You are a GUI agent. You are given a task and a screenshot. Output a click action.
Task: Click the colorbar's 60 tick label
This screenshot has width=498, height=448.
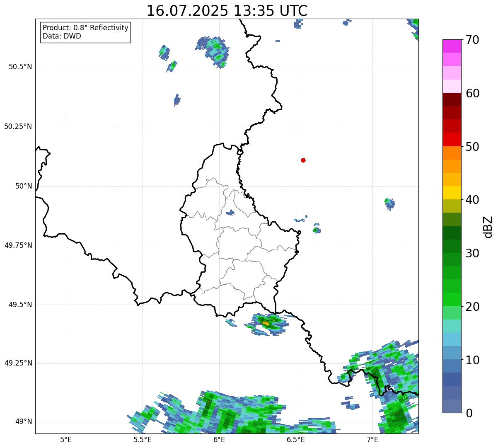tap(472, 93)
